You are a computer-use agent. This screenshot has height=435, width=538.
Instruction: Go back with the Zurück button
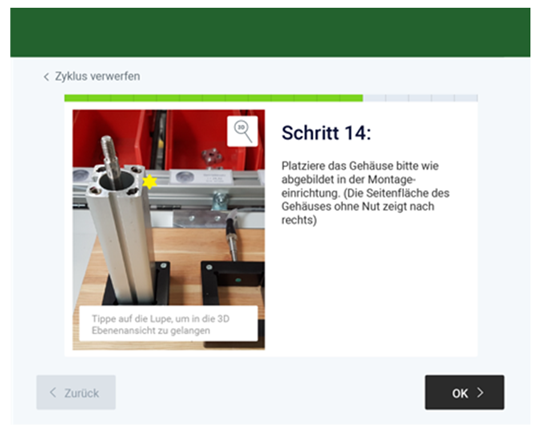coord(76,392)
